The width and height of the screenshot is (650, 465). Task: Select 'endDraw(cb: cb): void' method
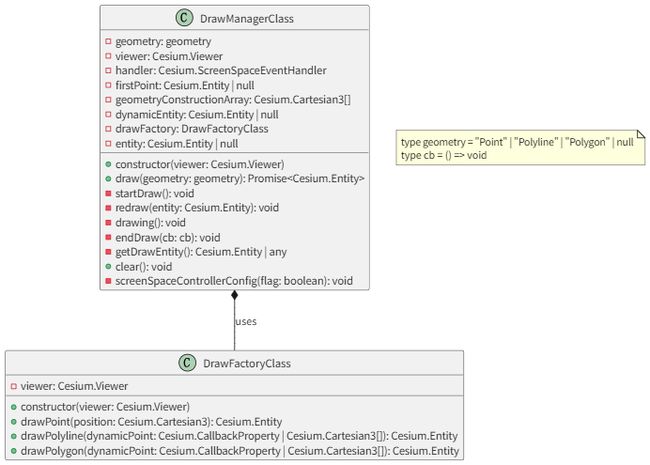(x=167, y=237)
